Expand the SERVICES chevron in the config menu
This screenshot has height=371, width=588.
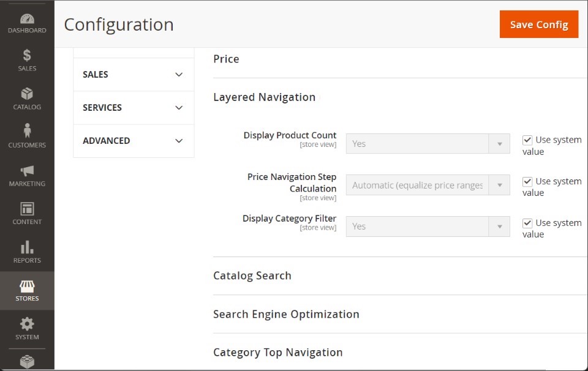coord(179,108)
